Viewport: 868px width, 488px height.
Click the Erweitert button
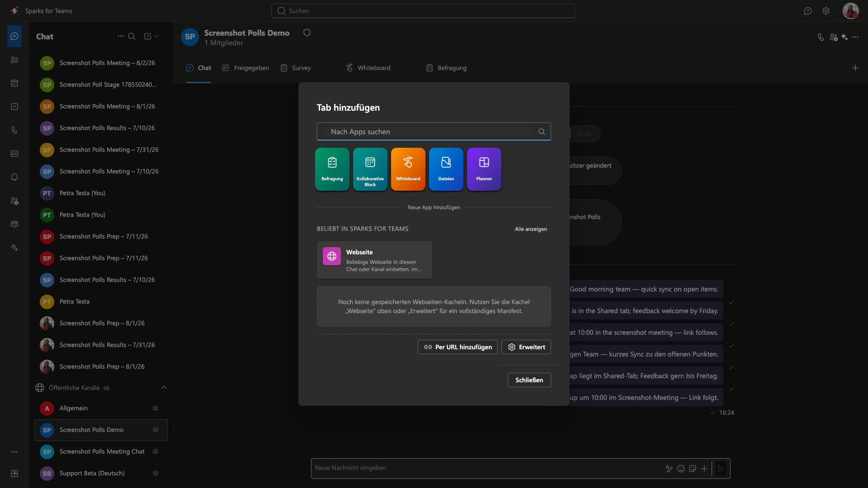pos(526,347)
